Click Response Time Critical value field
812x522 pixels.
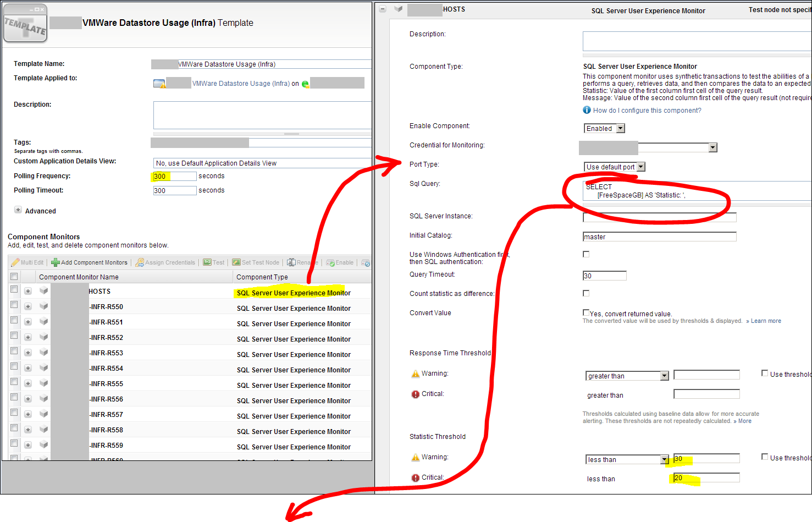pos(706,394)
